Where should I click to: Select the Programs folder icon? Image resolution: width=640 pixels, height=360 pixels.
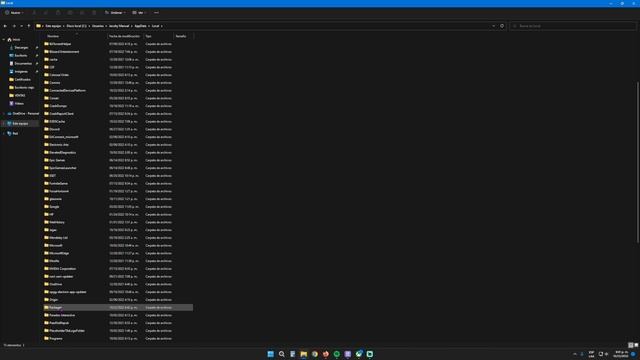coord(47,339)
